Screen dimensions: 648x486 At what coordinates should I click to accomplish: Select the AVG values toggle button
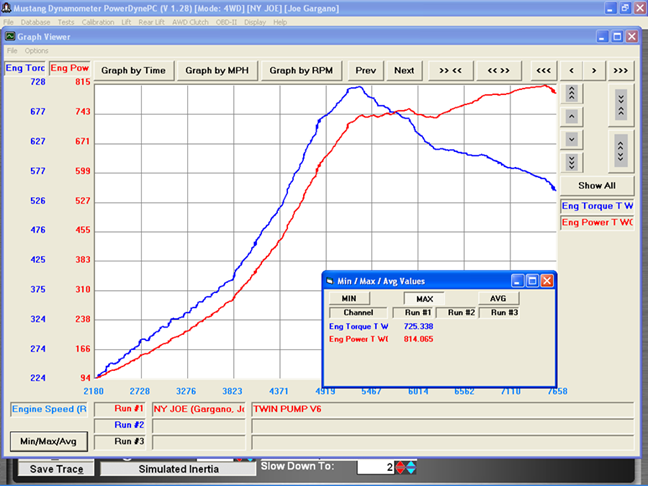(498, 298)
